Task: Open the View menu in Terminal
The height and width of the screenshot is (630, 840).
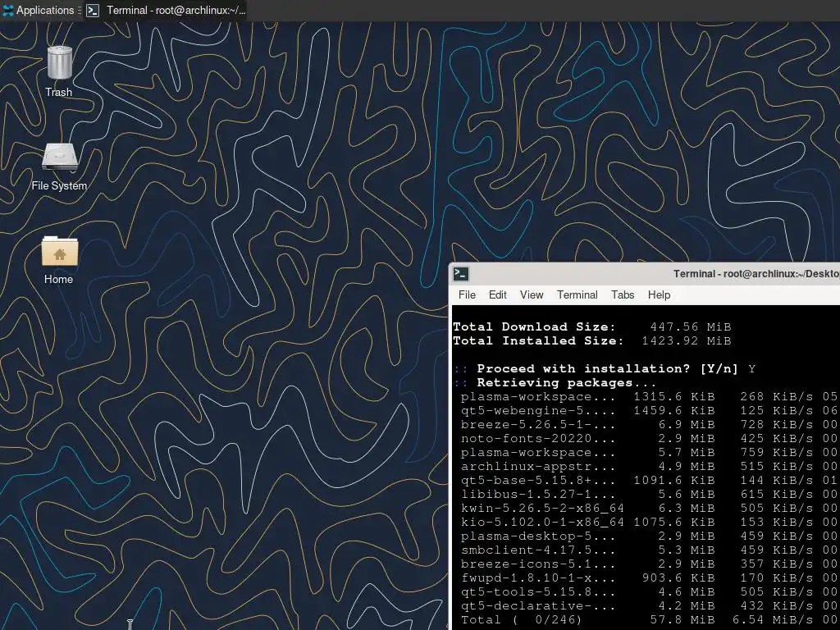Action: coord(532,294)
